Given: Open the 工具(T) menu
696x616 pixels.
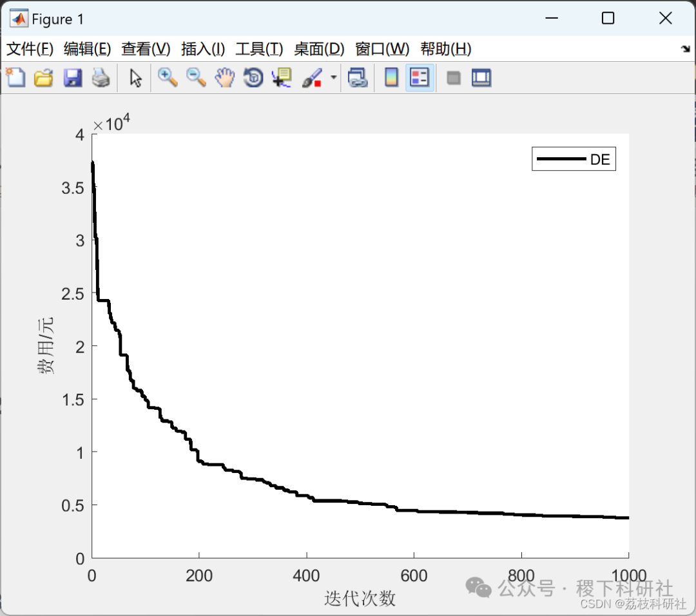Looking at the screenshot, I should pos(259,49).
